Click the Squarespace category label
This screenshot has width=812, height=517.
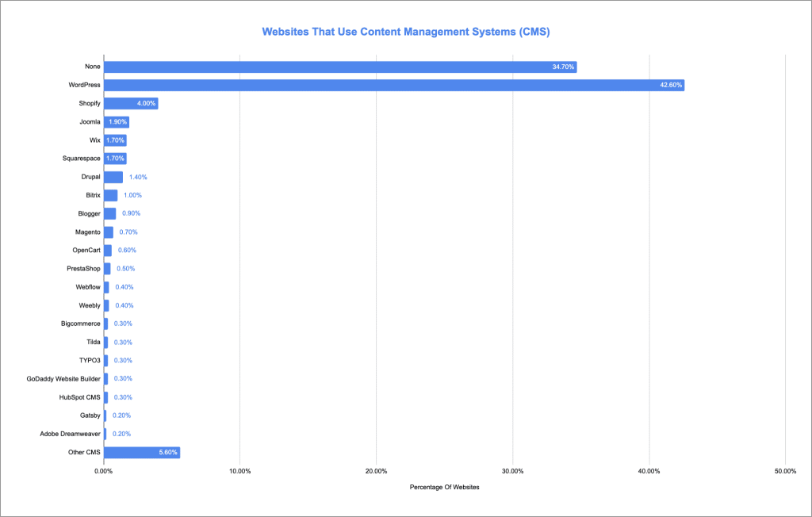click(82, 159)
